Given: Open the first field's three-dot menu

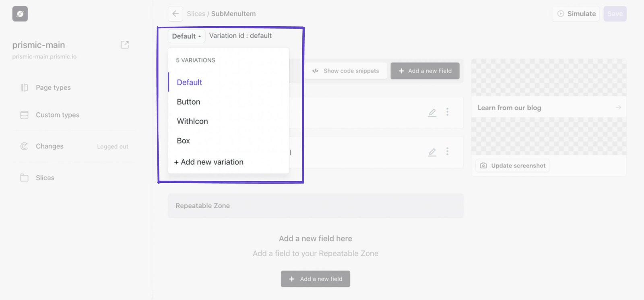Looking at the screenshot, I should (447, 112).
